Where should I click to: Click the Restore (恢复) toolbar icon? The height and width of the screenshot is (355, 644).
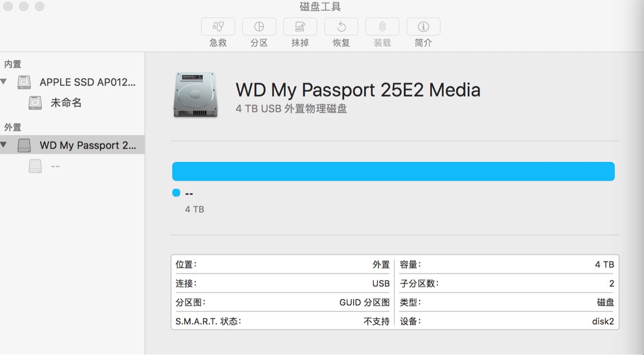coord(341,27)
